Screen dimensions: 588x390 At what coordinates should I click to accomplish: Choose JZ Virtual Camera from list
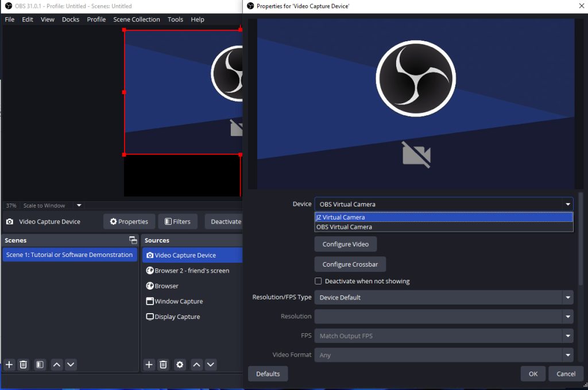444,217
